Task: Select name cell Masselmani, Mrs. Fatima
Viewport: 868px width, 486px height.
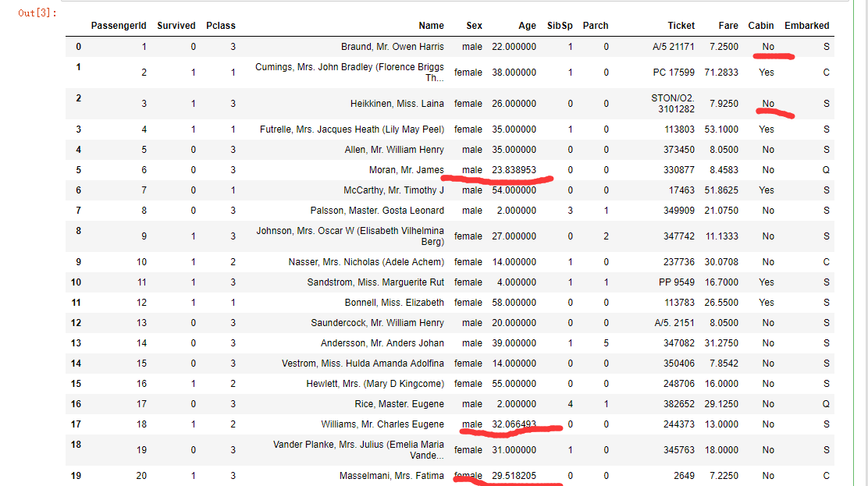Action: (391, 476)
